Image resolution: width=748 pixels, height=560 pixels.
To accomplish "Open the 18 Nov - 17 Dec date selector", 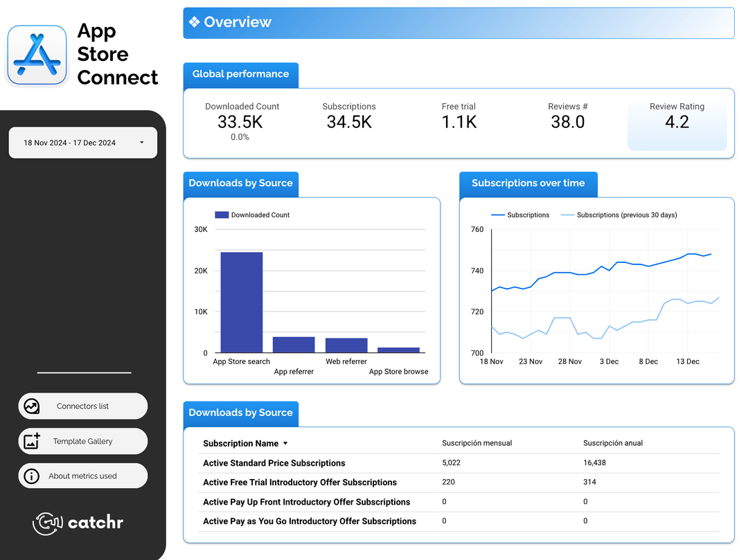I will pyautogui.click(x=82, y=142).
